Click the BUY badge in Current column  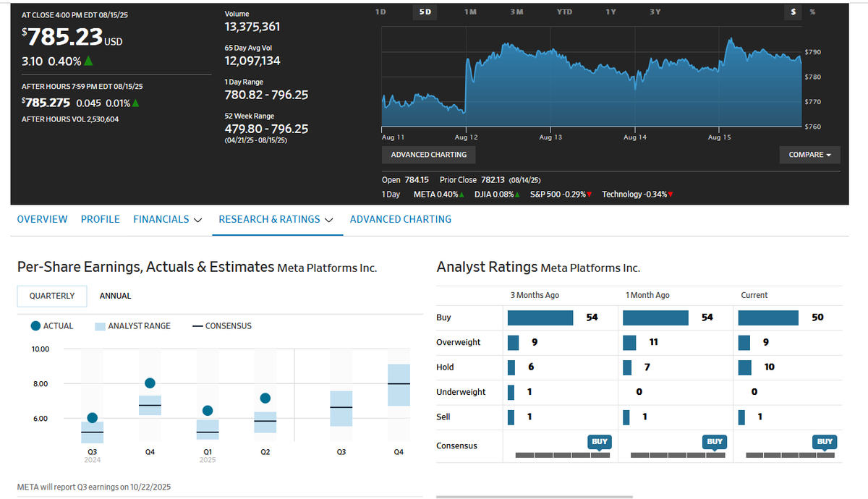click(x=825, y=441)
